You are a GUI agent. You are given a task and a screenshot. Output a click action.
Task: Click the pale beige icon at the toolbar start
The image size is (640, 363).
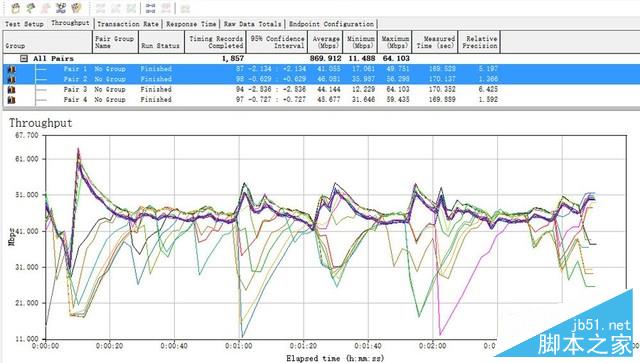(x=16, y=8)
